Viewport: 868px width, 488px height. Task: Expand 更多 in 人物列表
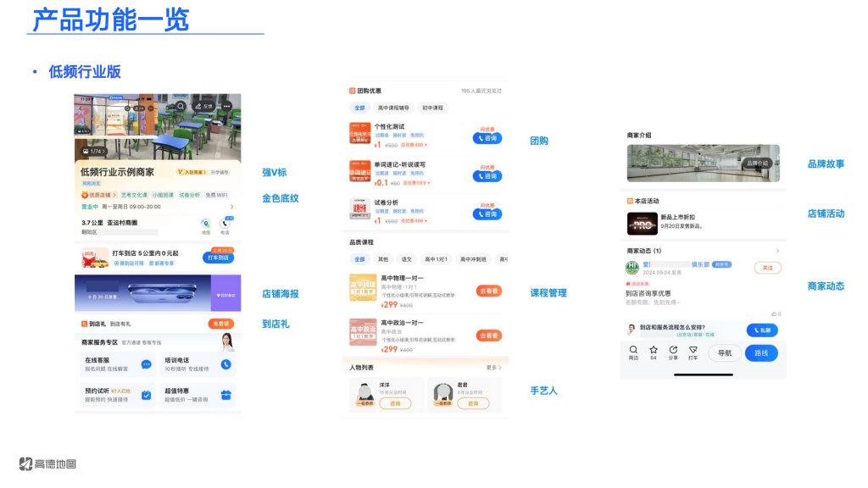[x=494, y=368]
